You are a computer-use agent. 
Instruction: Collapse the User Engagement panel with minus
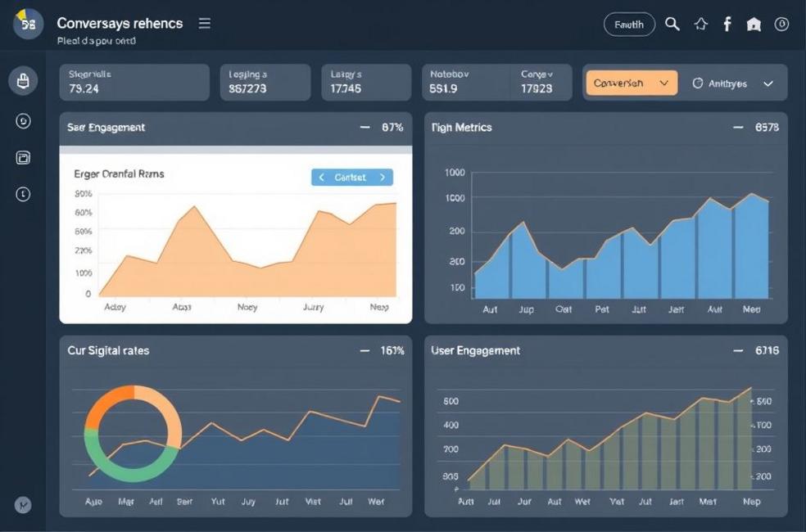[738, 350]
